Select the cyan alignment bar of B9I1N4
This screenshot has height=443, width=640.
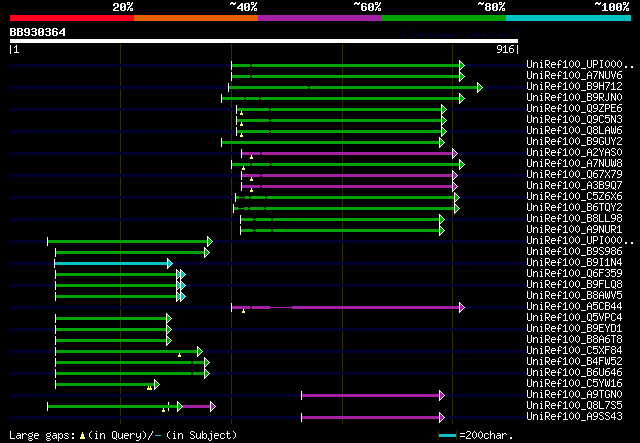coord(111,263)
